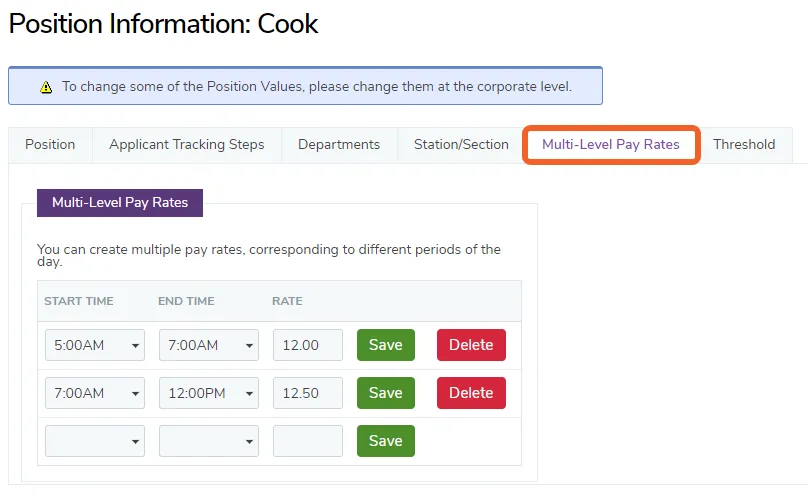Screen dimensions: 808x499
Task: Select the Station/Section tab
Action: (461, 144)
